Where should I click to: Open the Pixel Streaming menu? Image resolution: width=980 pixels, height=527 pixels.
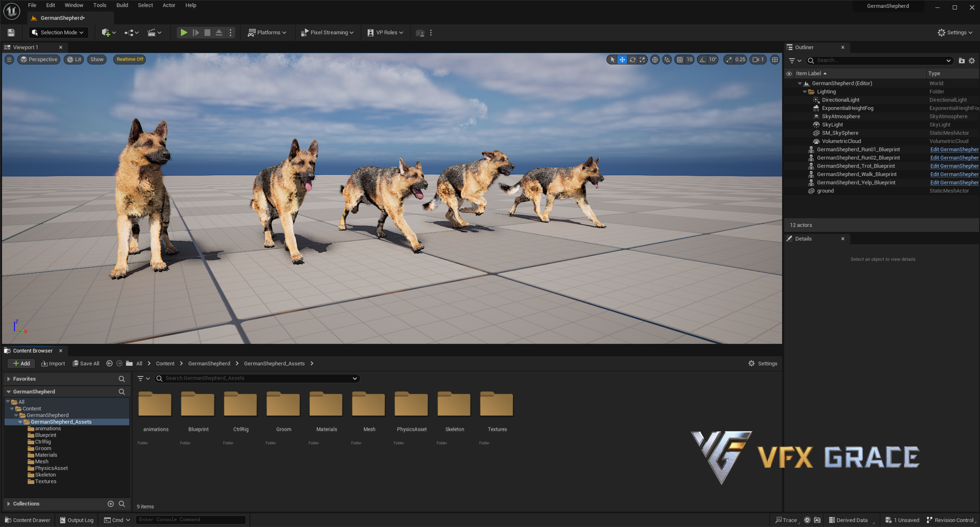click(327, 33)
